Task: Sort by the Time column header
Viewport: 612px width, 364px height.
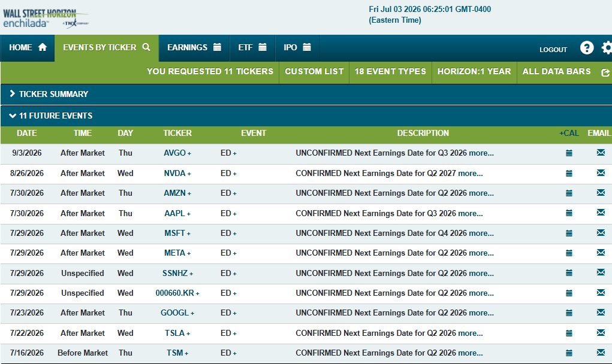Action: [82, 134]
